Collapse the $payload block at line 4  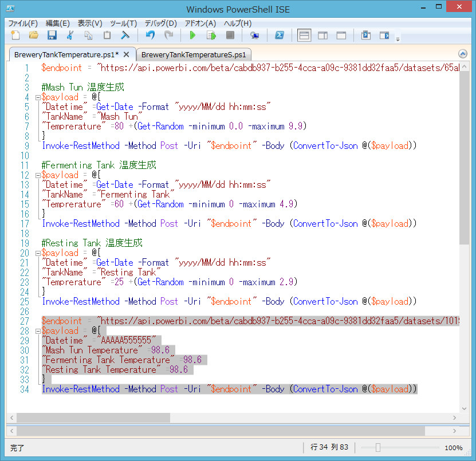pos(38,97)
